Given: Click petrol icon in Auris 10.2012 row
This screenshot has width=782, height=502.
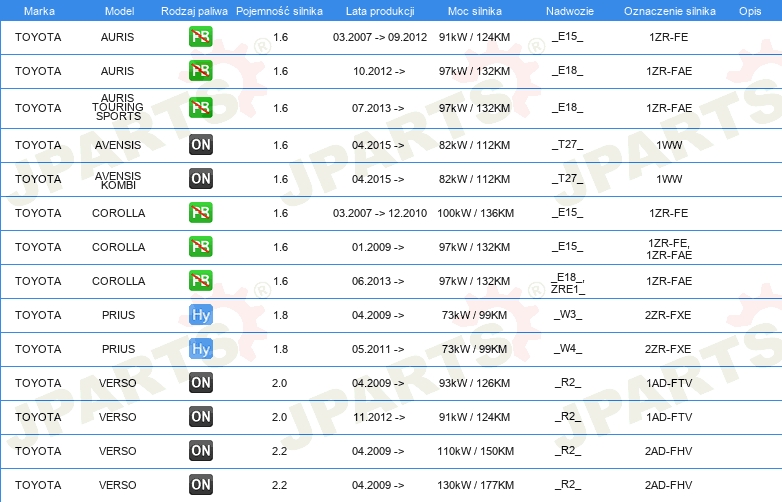Looking at the screenshot, I should click(x=200, y=70).
